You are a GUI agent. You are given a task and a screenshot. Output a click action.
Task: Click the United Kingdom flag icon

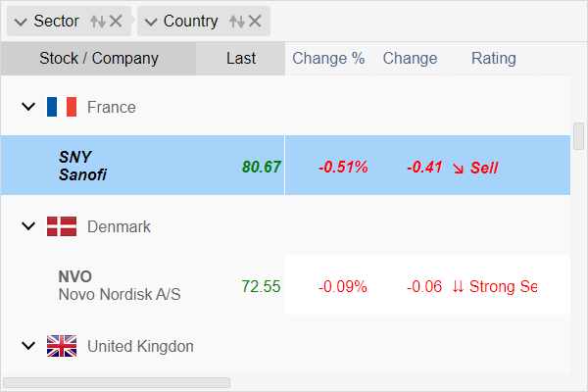pos(61,346)
